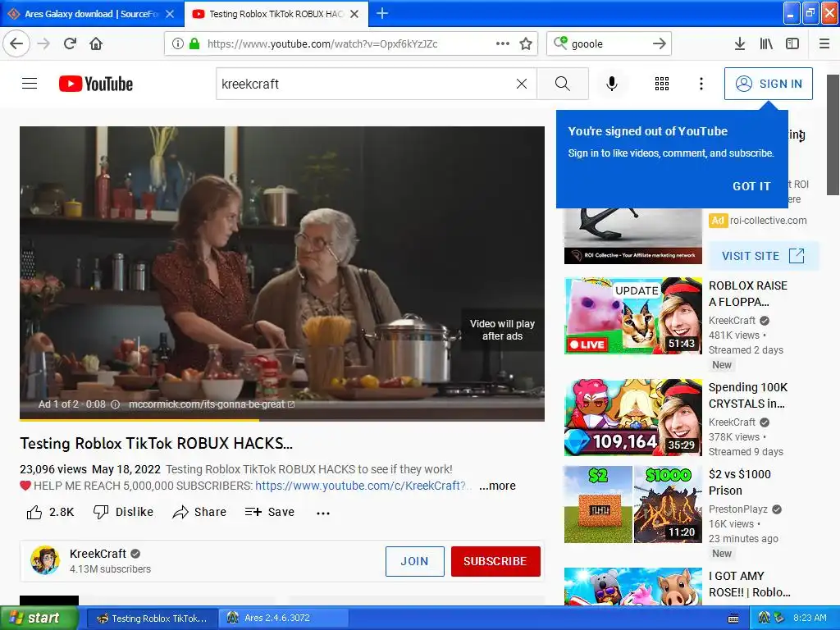Open the Firefox hamburger menu
Screen dimensions: 840x630
824,43
